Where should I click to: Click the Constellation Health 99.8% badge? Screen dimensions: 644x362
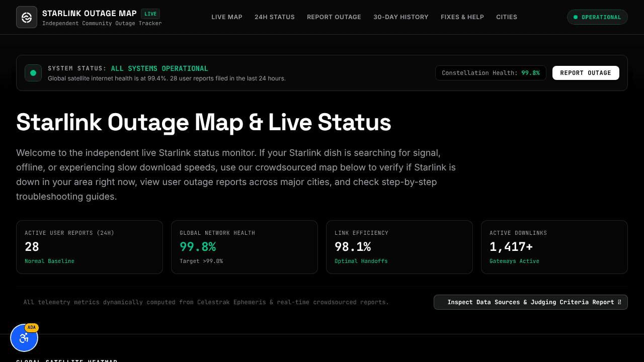point(491,73)
